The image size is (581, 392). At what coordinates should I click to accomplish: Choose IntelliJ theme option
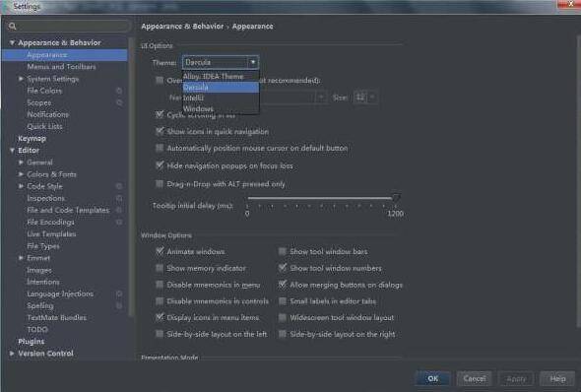coord(221,98)
